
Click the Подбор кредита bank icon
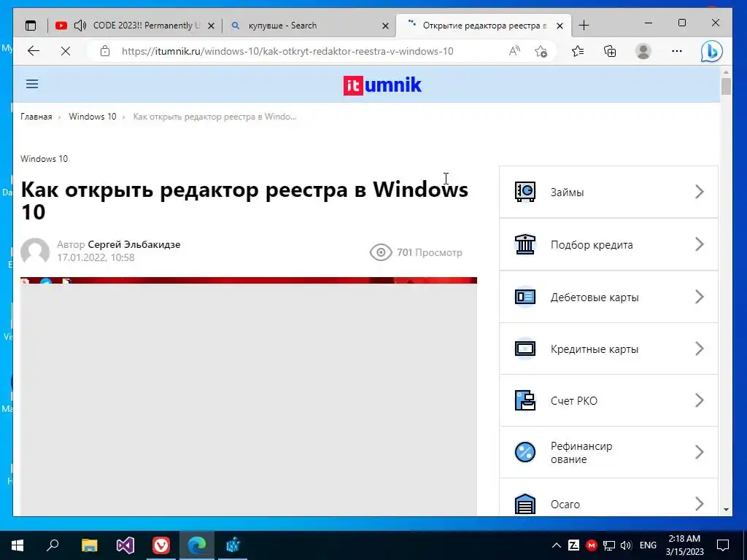[x=525, y=244]
